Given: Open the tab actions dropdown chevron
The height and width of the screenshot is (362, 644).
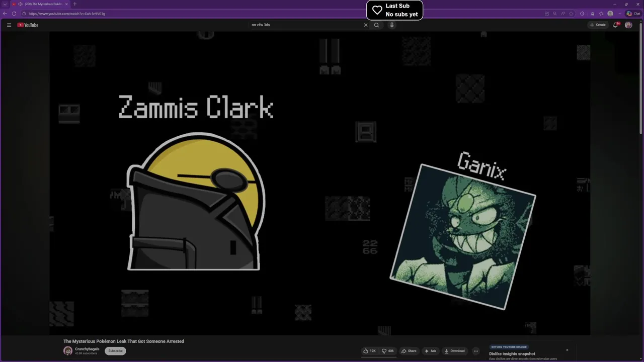Looking at the screenshot, I should point(5,4).
